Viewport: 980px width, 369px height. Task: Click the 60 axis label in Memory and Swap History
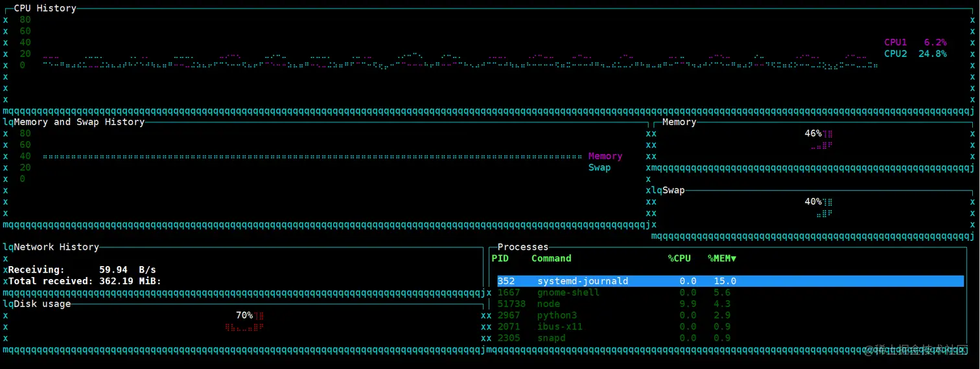(25, 145)
